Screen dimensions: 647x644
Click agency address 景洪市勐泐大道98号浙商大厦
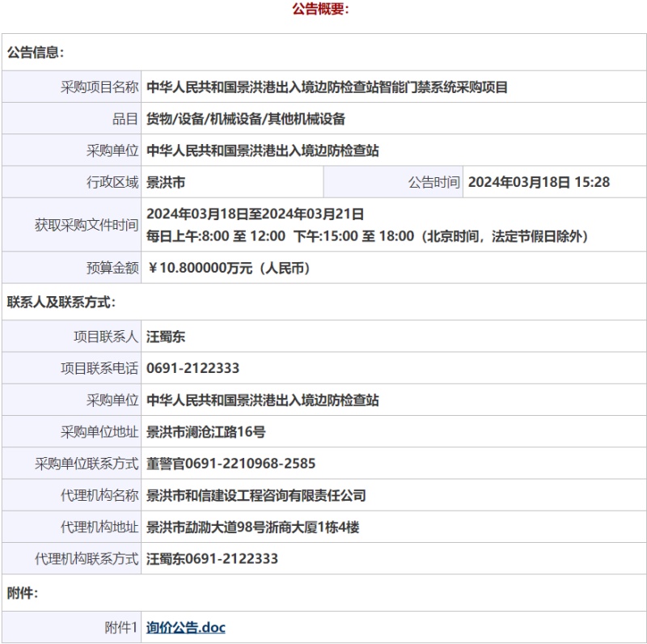(252, 527)
